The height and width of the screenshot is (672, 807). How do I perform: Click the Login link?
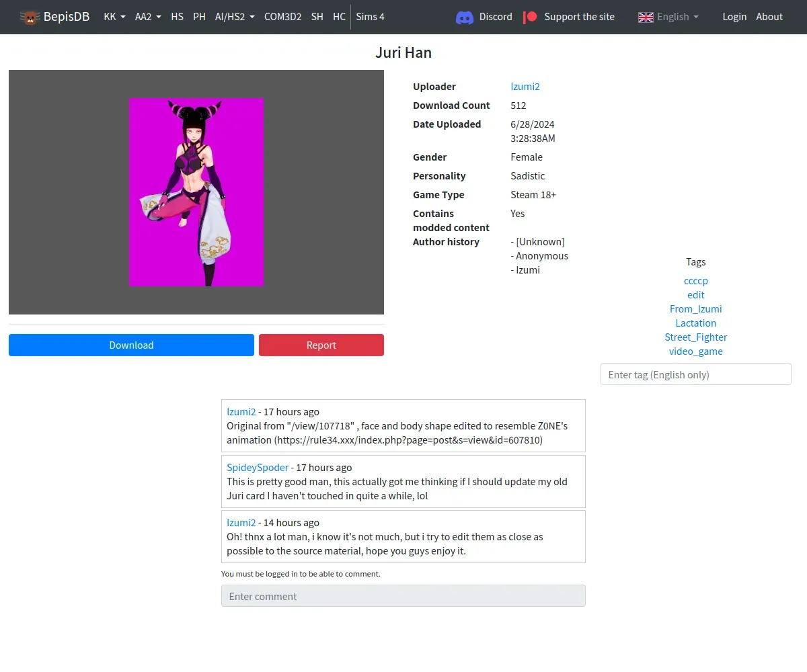tap(734, 17)
